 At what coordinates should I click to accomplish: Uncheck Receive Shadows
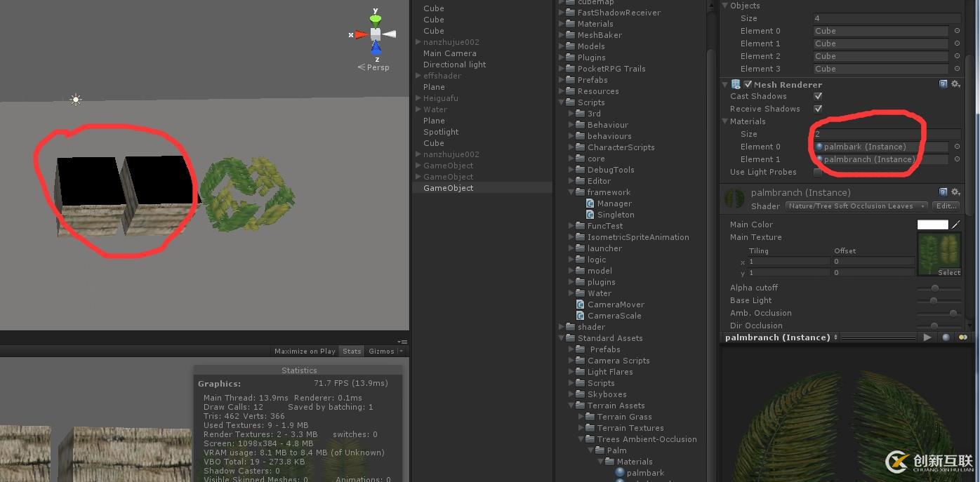click(x=818, y=109)
